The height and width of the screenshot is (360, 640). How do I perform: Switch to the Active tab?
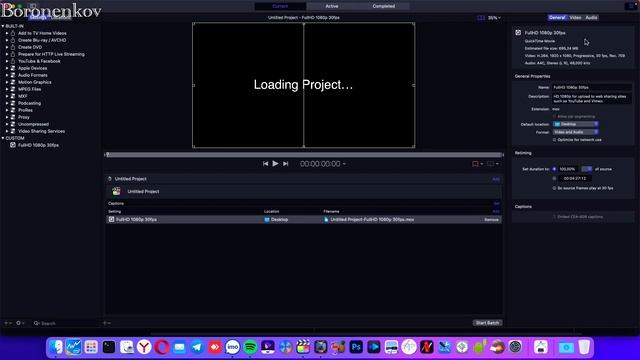coord(332,6)
